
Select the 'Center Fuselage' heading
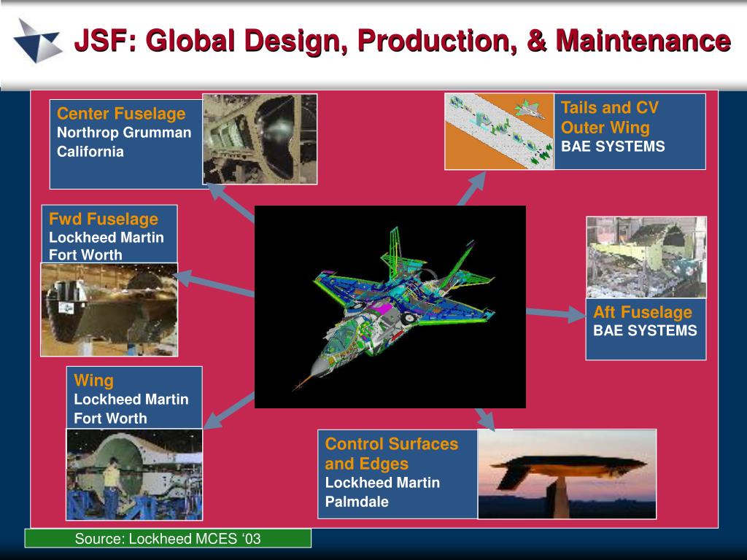click(121, 114)
